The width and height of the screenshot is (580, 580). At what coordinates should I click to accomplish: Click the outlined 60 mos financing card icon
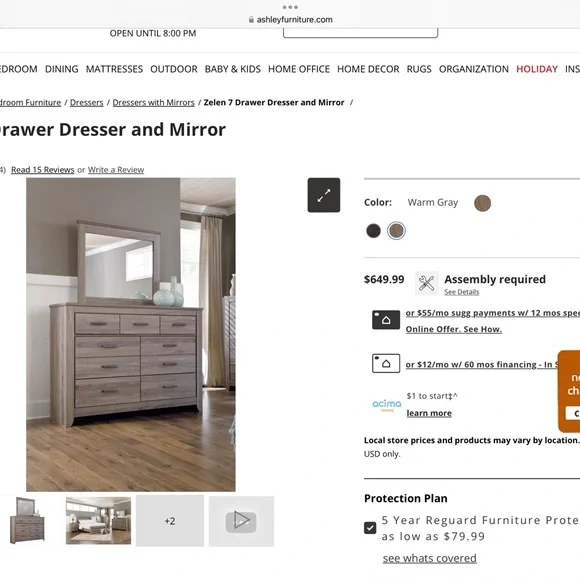386,363
